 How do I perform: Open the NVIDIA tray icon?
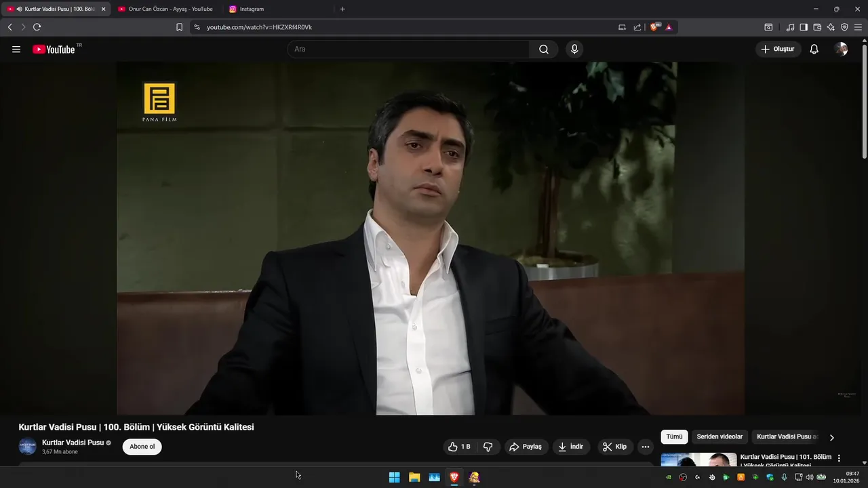669,477
